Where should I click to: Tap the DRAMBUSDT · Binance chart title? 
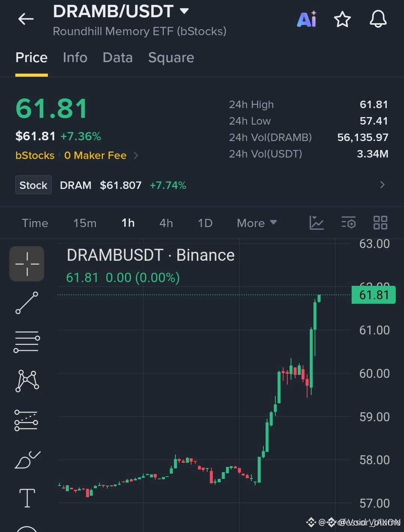(x=150, y=255)
